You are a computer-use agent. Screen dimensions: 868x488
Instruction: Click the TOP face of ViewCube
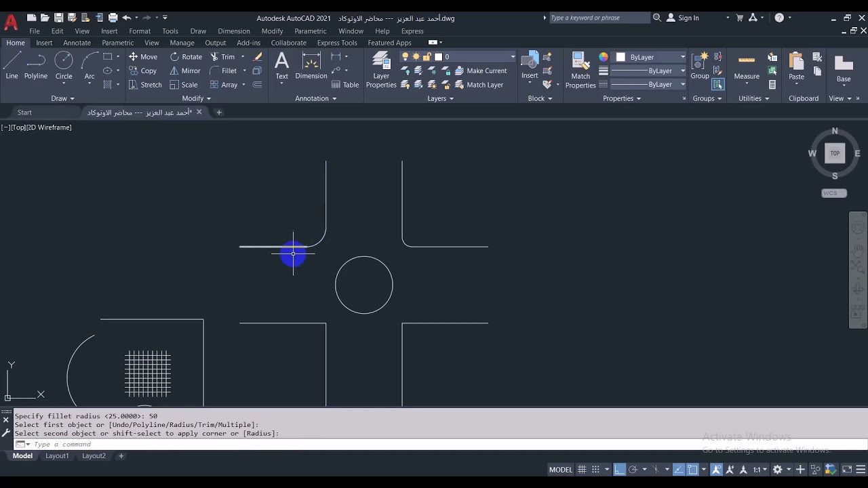point(835,153)
